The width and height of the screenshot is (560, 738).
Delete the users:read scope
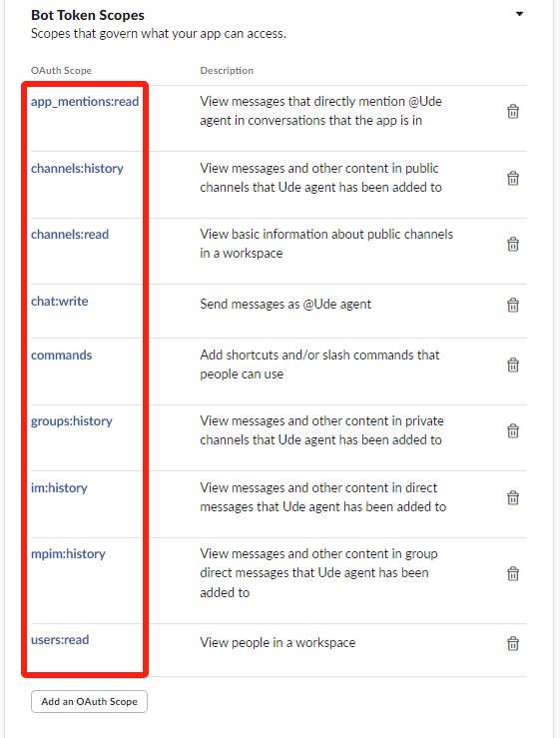(513, 643)
